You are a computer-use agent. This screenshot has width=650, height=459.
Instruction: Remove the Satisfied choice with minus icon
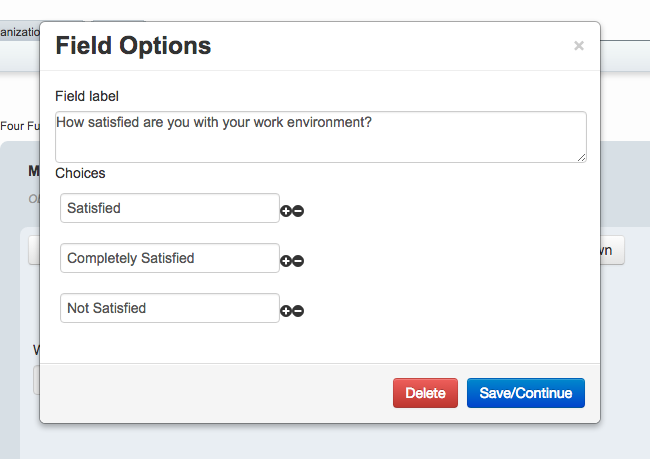pyautogui.click(x=298, y=211)
